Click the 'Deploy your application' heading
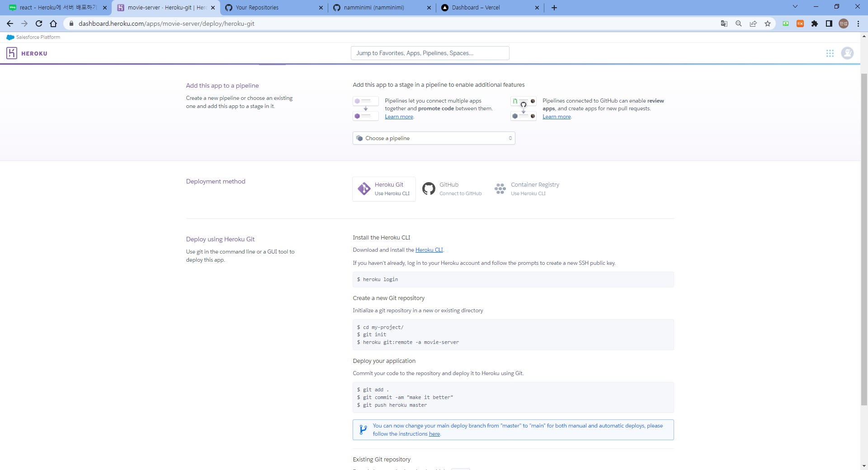This screenshot has width=868, height=470. click(x=384, y=361)
